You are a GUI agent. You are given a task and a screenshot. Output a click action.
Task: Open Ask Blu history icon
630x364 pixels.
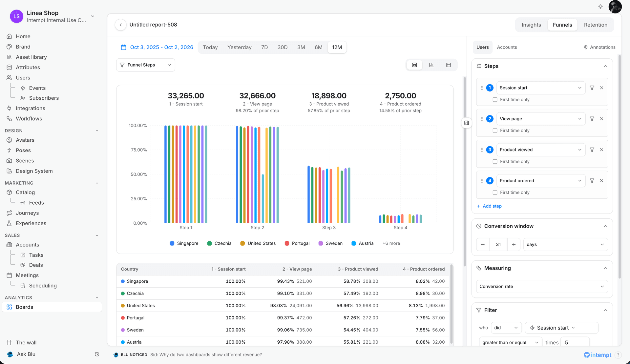click(x=97, y=354)
